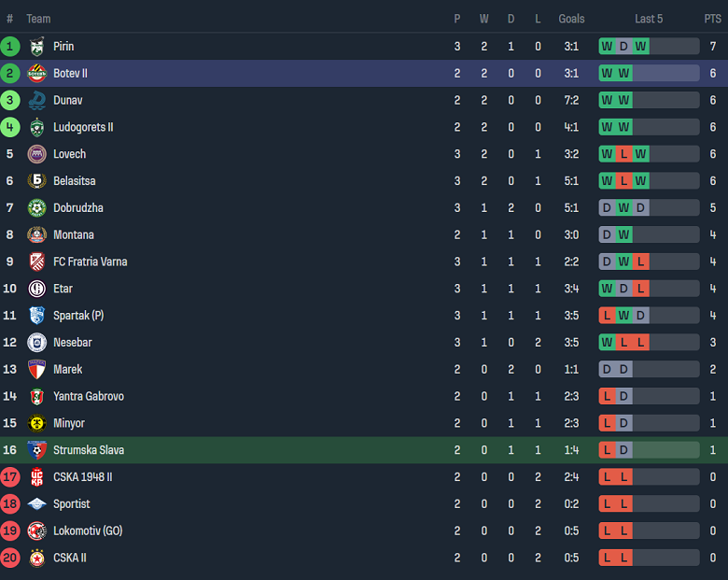The height and width of the screenshot is (580, 728).
Task: Click the FC Fratria Varna red logo
Action: tap(36, 262)
